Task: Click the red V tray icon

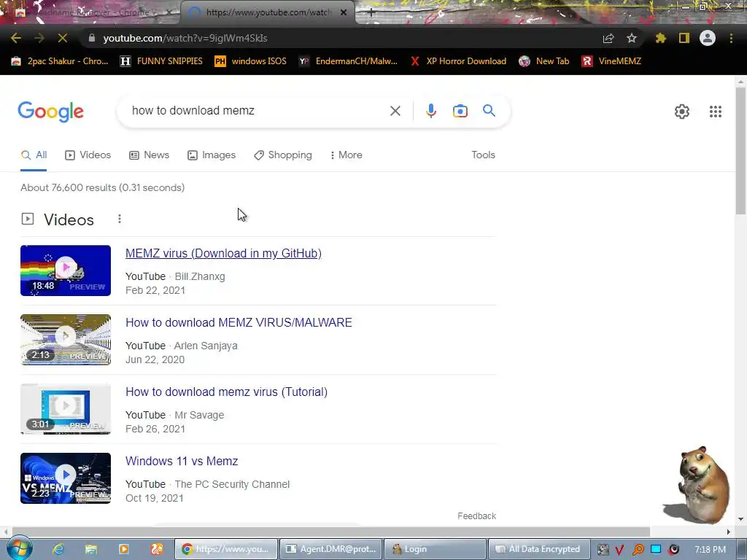Action: pos(619,549)
